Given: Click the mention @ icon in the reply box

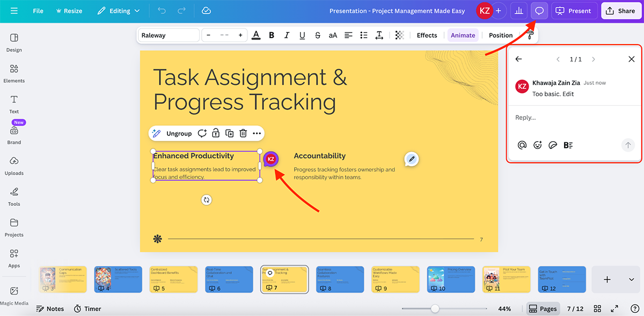Looking at the screenshot, I should (522, 145).
